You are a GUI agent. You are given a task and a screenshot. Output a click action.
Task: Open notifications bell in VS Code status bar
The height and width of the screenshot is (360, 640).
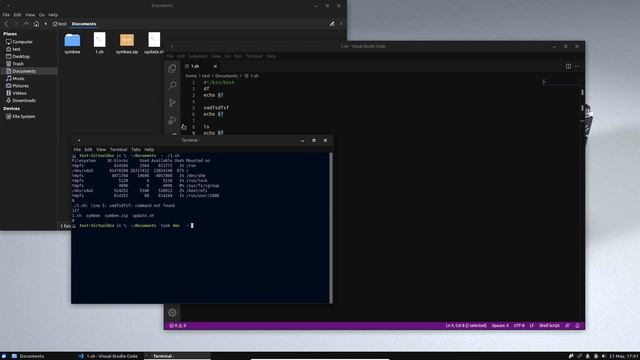tap(577, 326)
